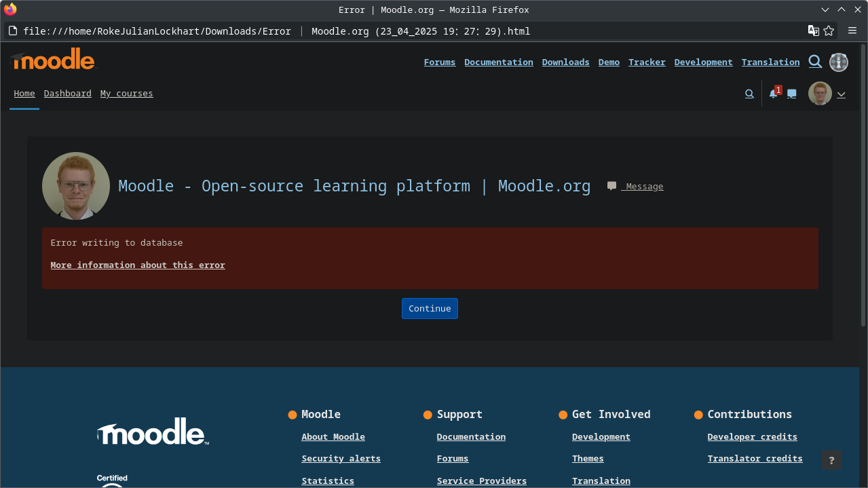Click the round info icon beside the top search
Screen dimensions: 868x488
tap(839, 62)
